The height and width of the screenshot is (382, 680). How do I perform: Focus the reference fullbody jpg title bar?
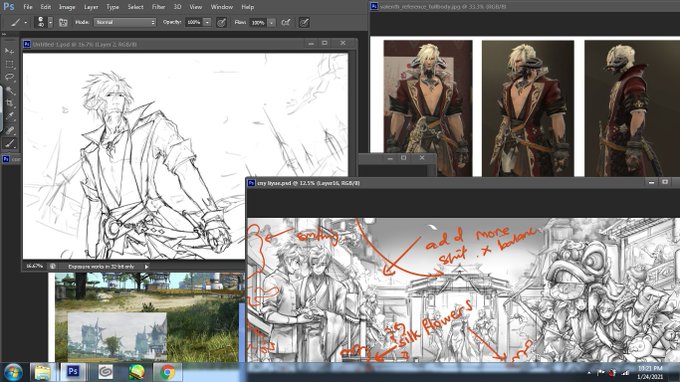coord(525,7)
